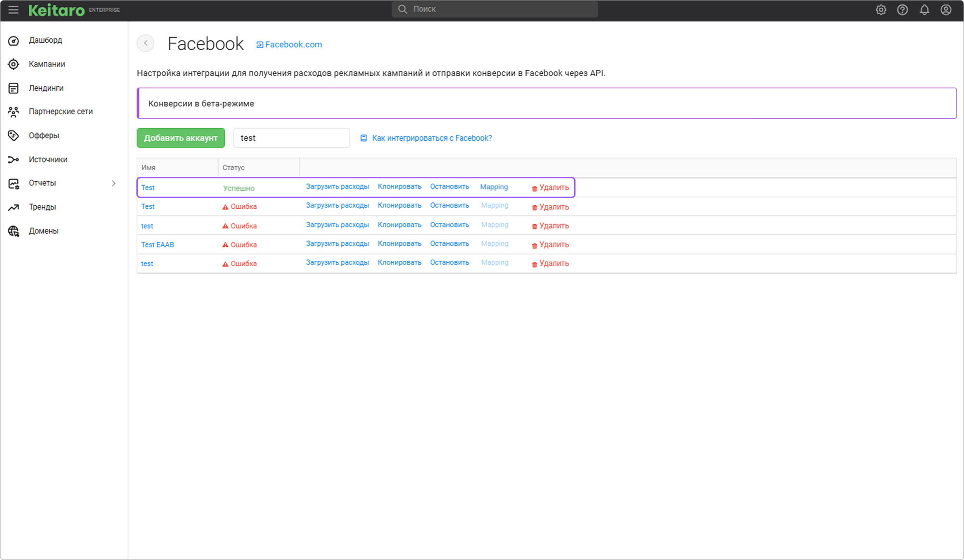Click the Лендинги sidebar icon
964x560 pixels.
(13, 88)
